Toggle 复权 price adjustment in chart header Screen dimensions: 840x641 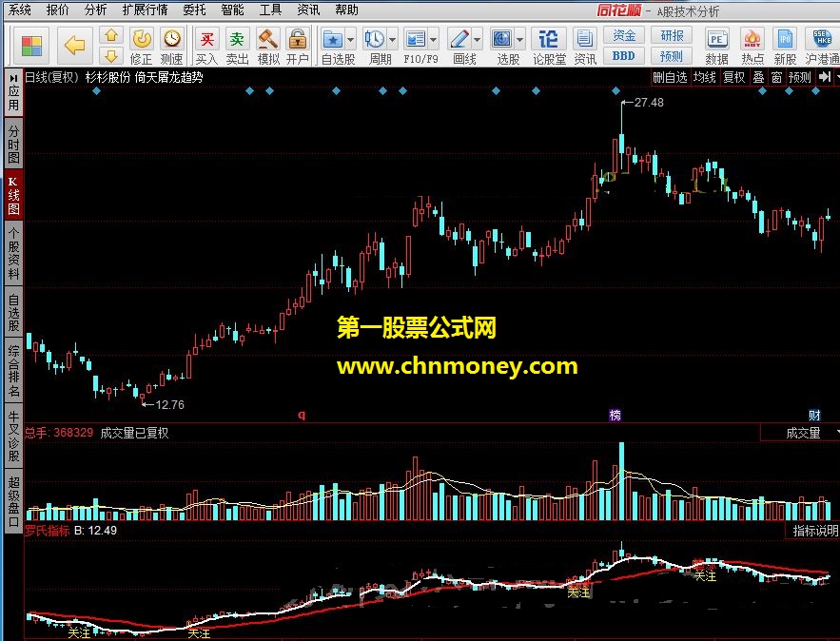coord(733,77)
